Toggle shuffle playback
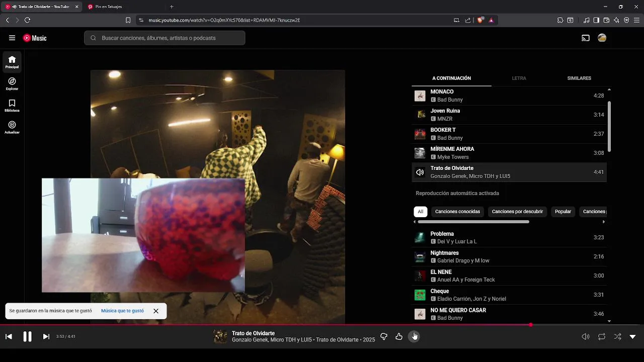 click(x=618, y=336)
